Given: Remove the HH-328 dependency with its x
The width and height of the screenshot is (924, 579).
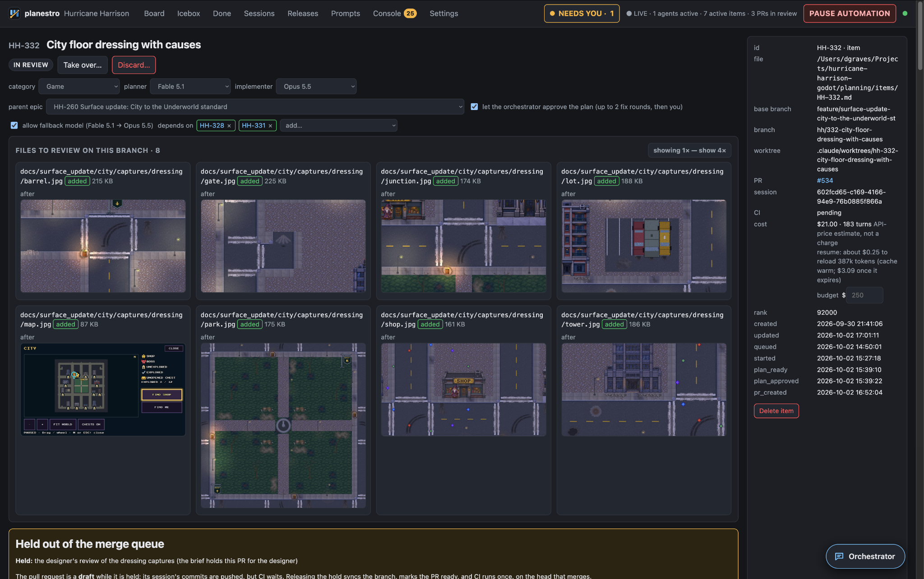Looking at the screenshot, I should (229, 126).
